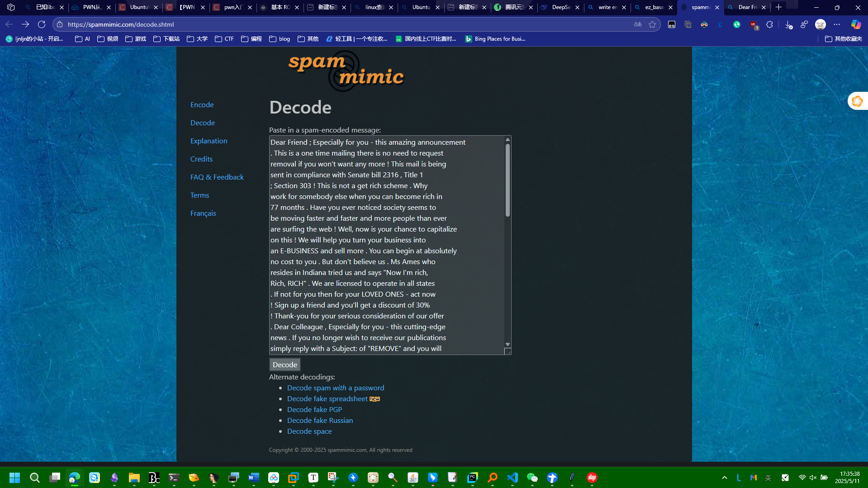Open Decode fake Russian link
868x488 pixels.
(320, 420)
